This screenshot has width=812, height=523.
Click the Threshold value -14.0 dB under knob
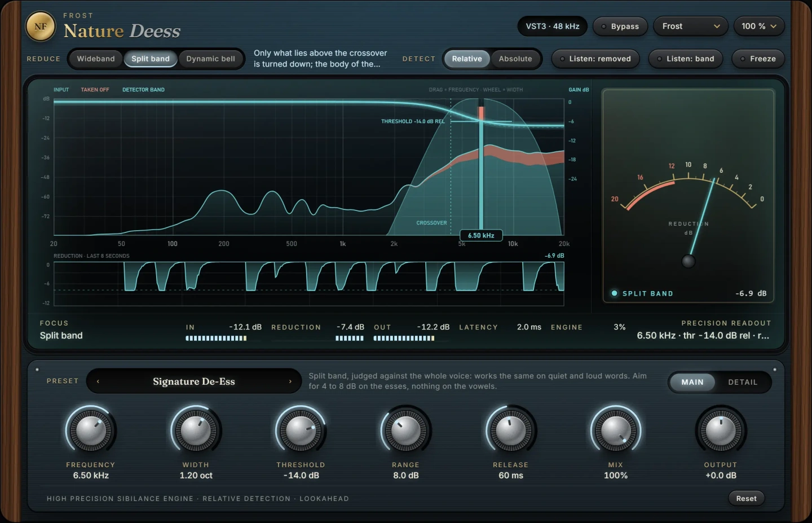click(x=301, y=476)
